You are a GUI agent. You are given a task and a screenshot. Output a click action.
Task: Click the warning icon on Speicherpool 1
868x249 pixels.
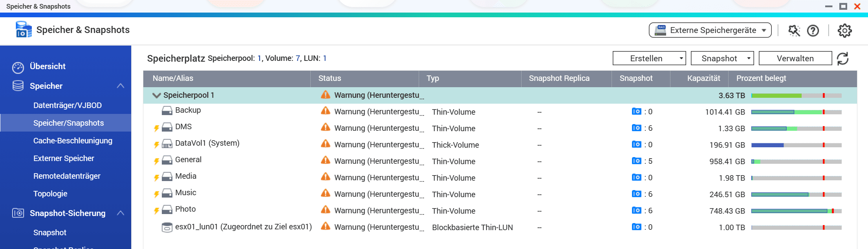[326, 95]
